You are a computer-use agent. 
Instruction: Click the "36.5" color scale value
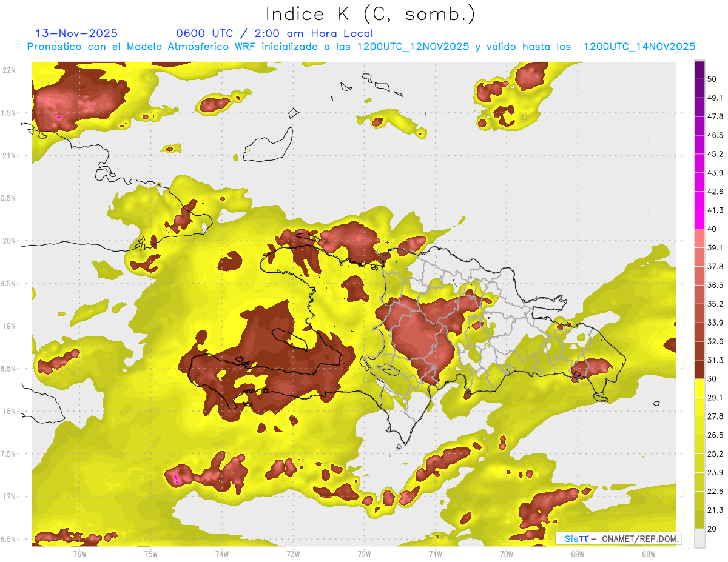click(x=715, y=286)
